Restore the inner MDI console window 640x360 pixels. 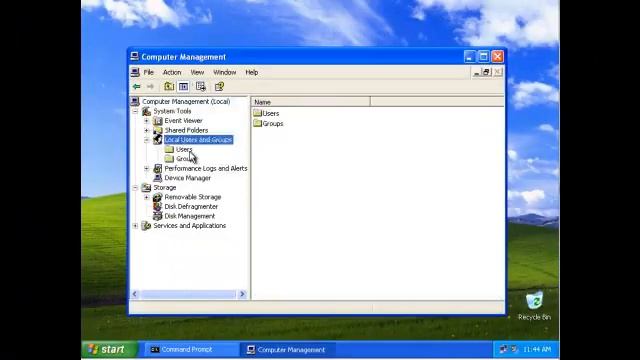tap(486, 72)
